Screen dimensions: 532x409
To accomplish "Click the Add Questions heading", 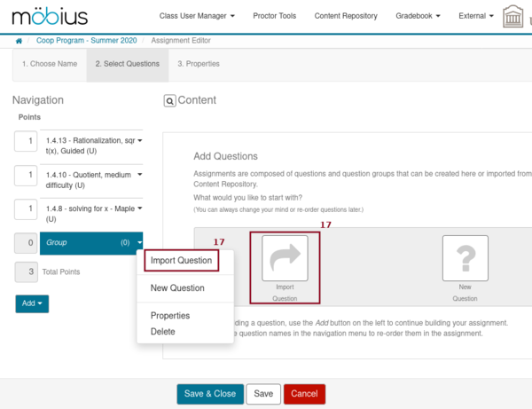I will click(225, 156).
